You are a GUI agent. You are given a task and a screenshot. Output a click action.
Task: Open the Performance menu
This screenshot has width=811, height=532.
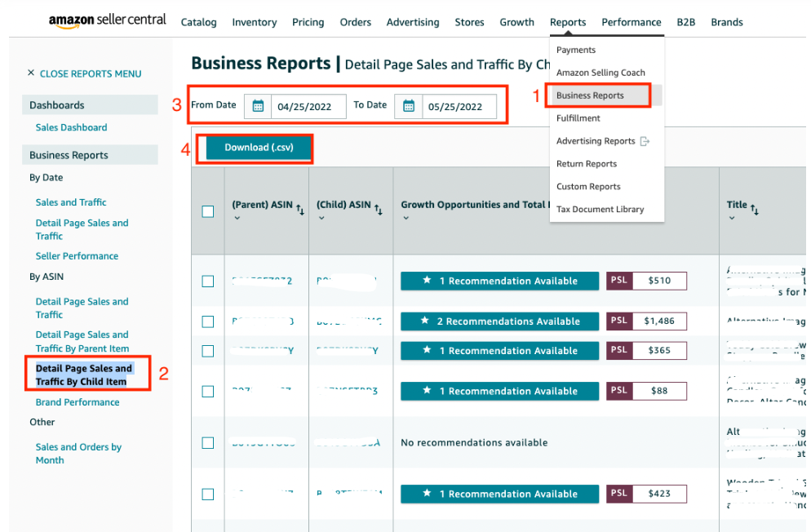[x=631, y=22]
